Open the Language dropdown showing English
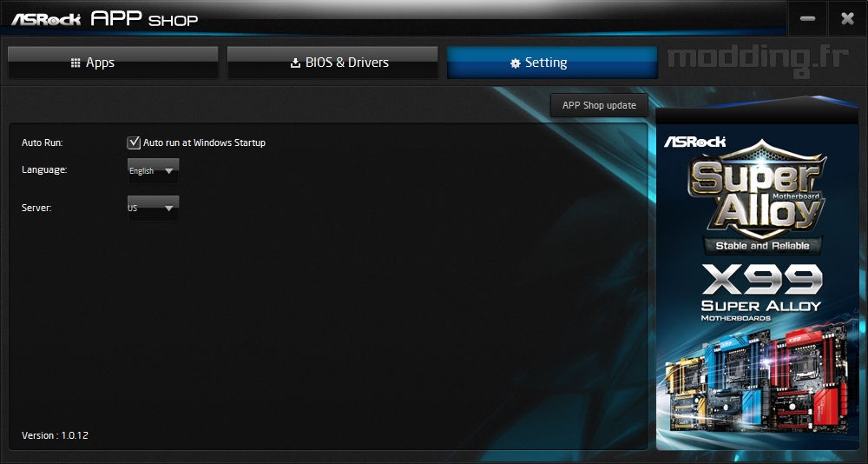Viewport: 868px width, 464px height. coord(154,171)
